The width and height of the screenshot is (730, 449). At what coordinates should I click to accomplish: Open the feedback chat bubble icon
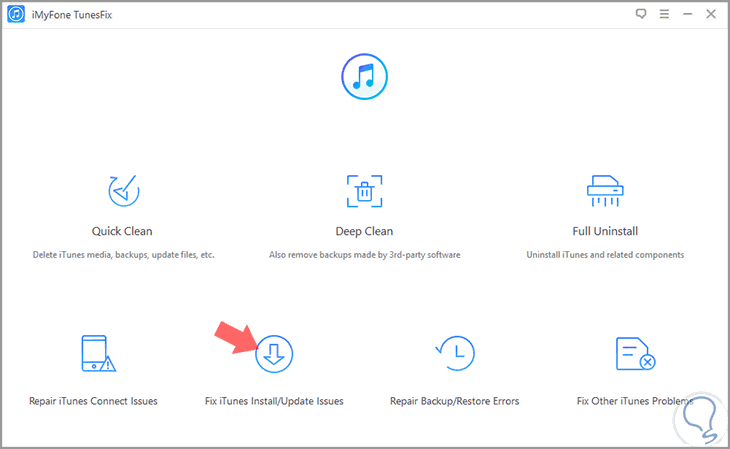[x=641, y=14]
